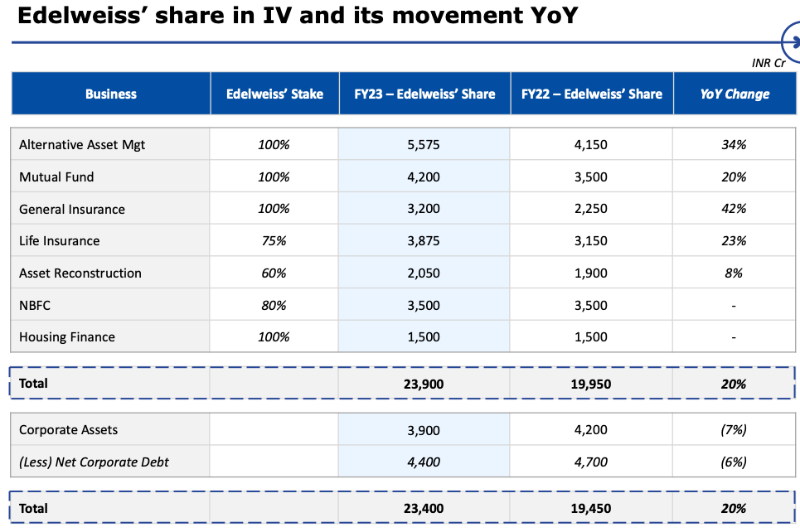Click the INR Cr unit label

(768, 63)
